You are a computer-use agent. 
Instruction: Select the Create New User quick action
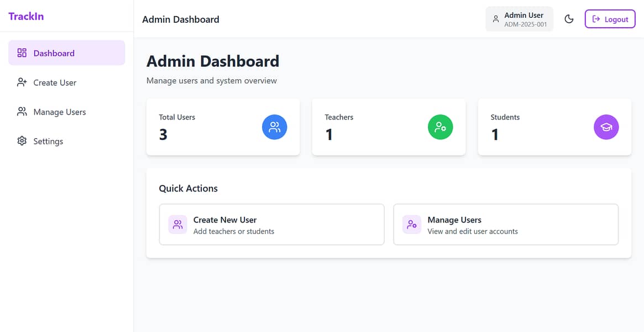[271, 225]
